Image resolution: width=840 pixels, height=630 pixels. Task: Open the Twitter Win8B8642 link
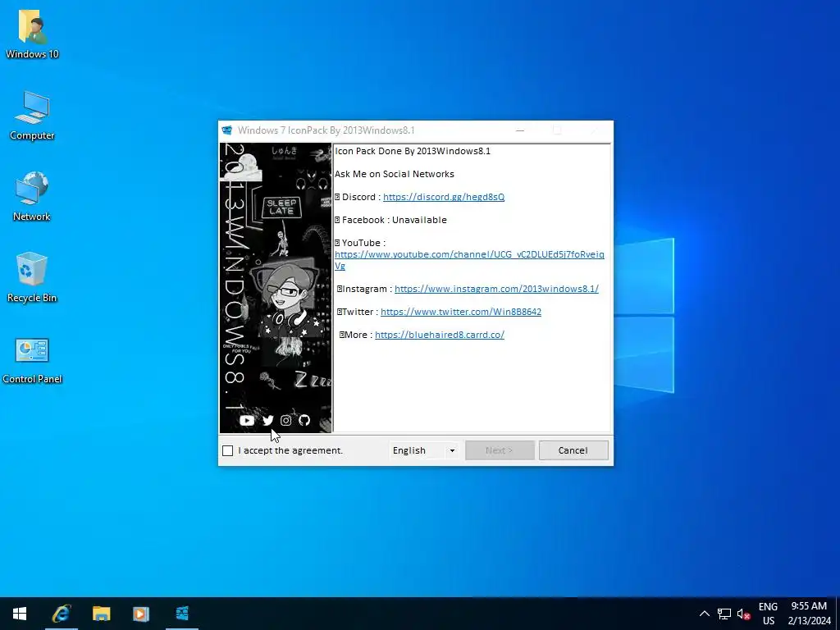(461, 312)
